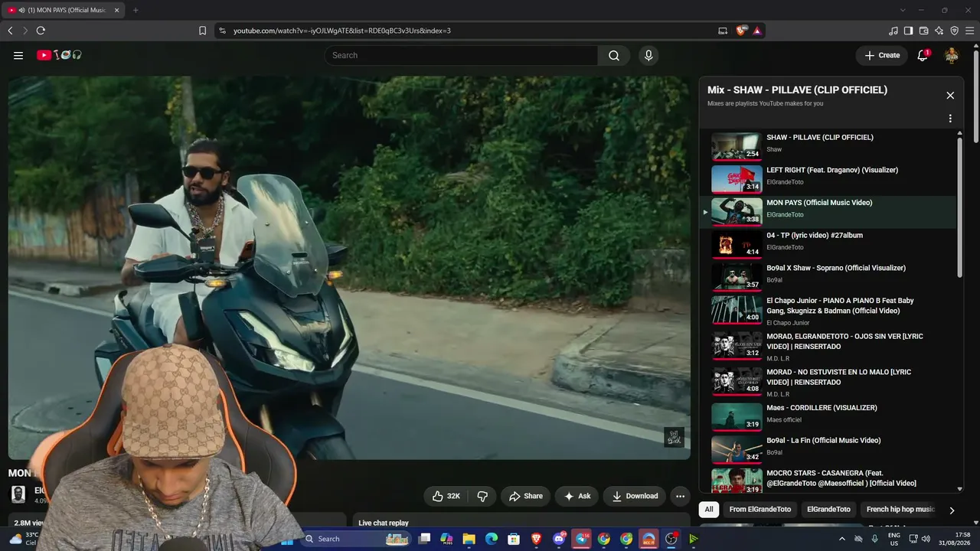Open the channel avatar under the video
The image size is (980, 551).
tap(18, 494)
